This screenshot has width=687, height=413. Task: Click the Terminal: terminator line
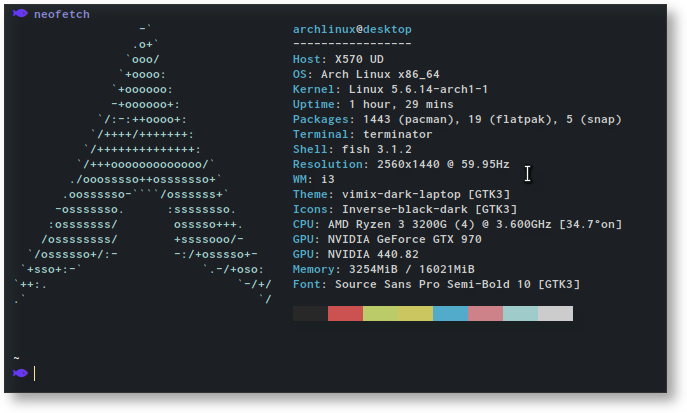[362, 134]
